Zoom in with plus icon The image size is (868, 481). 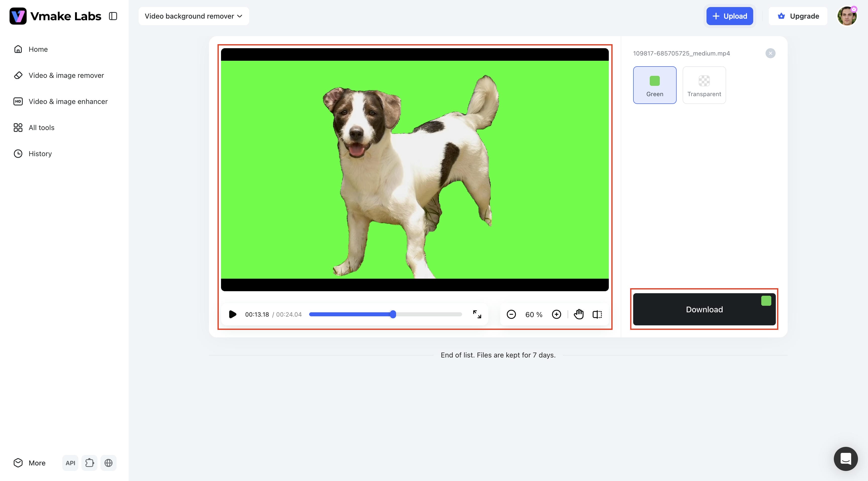coord(556,314)
